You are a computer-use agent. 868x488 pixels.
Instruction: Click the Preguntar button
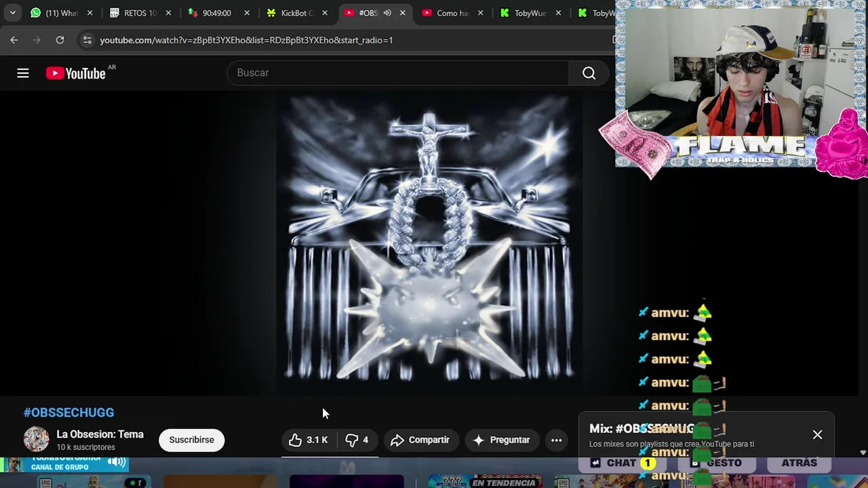[x=501, y=440]
